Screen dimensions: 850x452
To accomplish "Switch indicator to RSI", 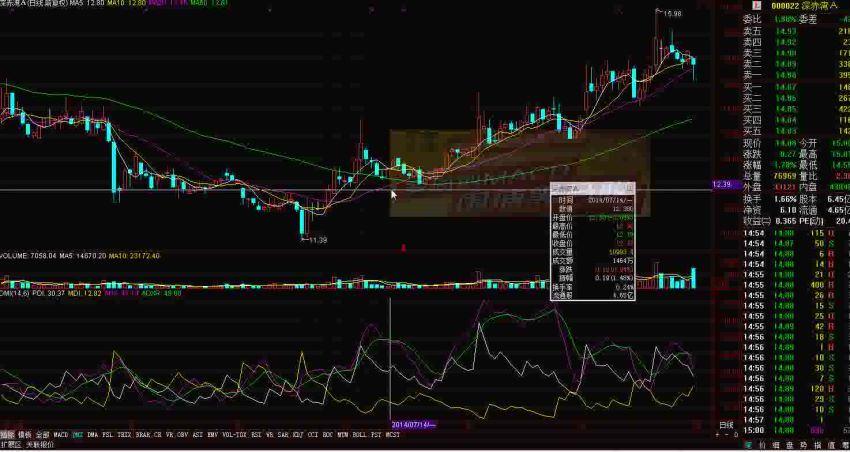I will pos(256,435).
